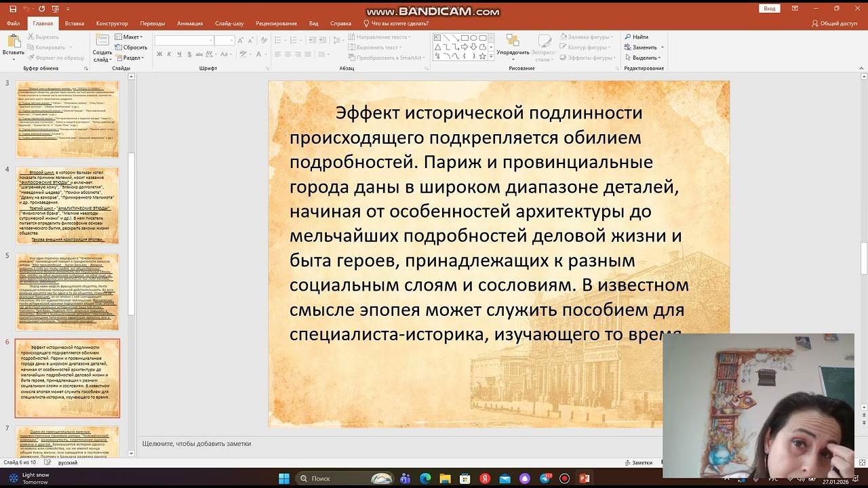Click the русский language indicator in status bar
The image size is (868, 488).
(68, 463)
